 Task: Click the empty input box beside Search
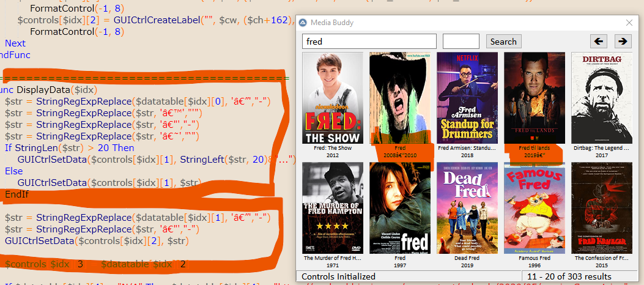(461, 42)
